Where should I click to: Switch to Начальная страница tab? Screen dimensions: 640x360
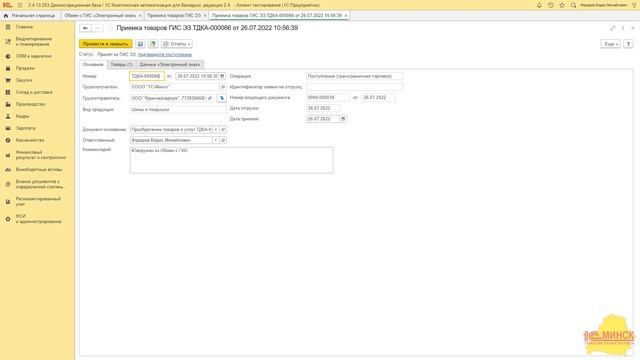[30, 16]
